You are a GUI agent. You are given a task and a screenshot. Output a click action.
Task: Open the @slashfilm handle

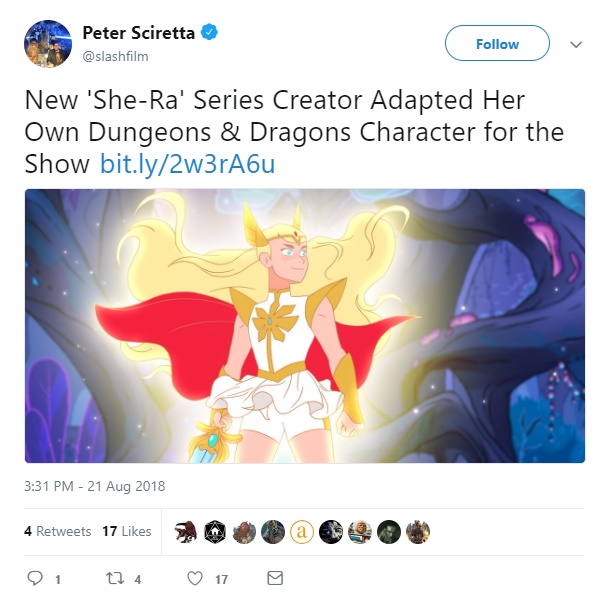coord(115,56)
